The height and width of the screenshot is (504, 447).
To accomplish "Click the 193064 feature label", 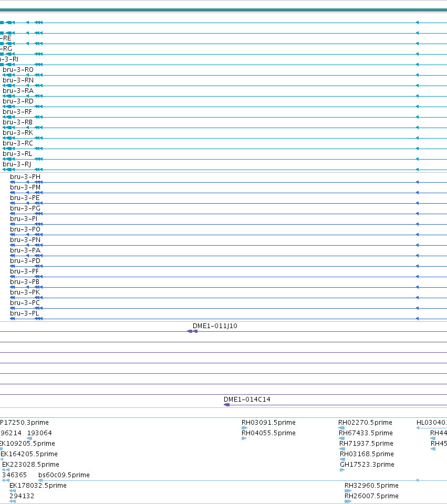I will point(39,433).
